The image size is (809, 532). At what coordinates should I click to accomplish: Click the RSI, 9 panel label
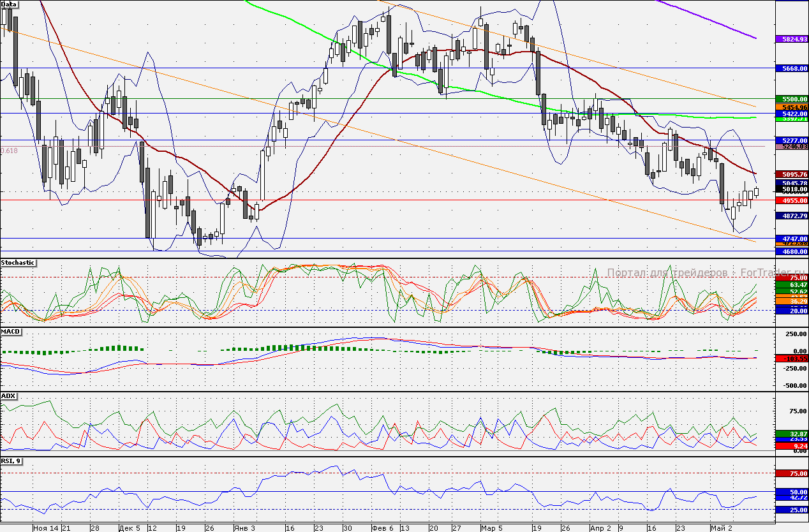tap(11, 461)
